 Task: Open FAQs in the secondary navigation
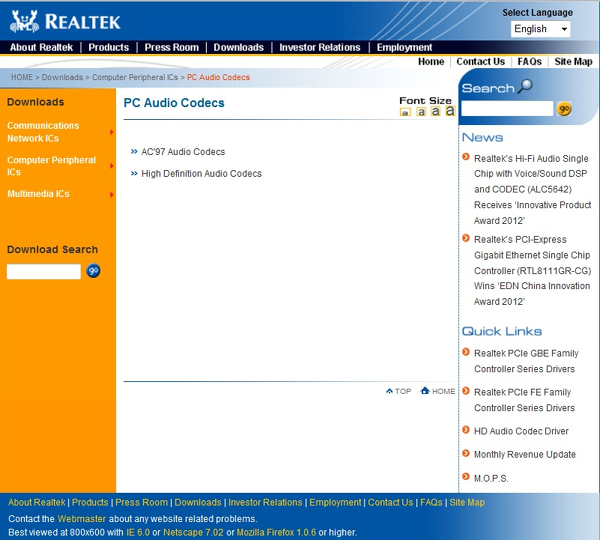(530, 62)
